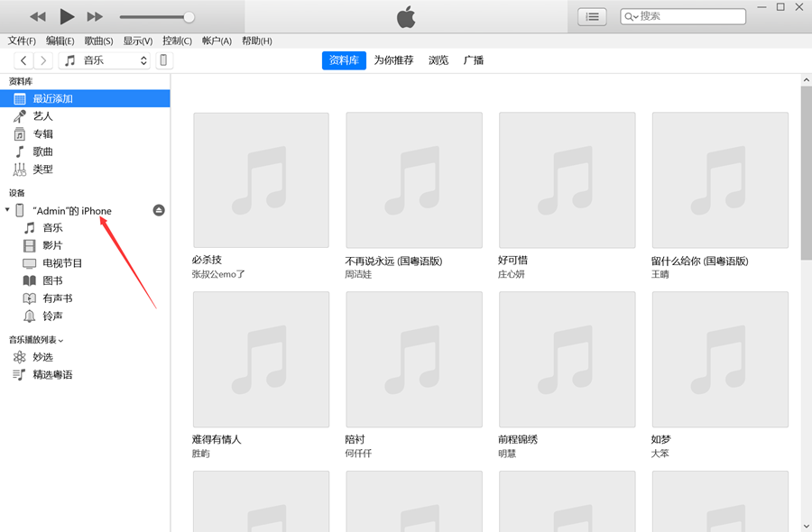Image resolution: width=812 pixels, height=532 pixels.
Task: Open the 精选粤语 playlist
Action: (x=52, y=375)
